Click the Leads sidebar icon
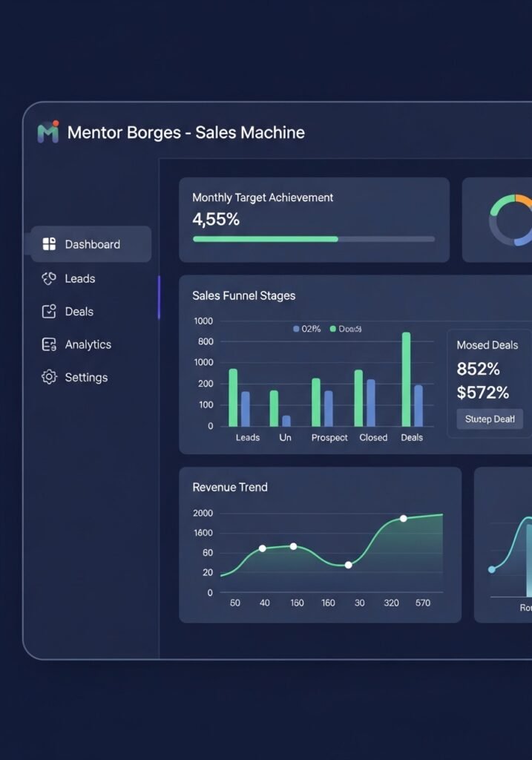The height and width of the screenshot is (760, 532). point(49,278)
